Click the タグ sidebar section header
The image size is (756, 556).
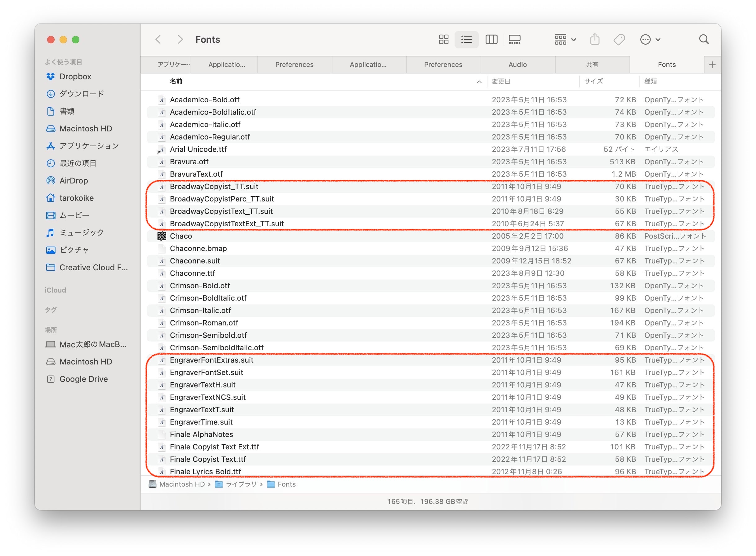[x=51, y=310]
